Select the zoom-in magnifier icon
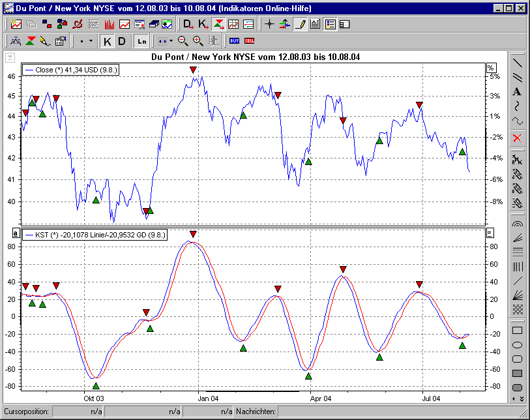The width and height of the screenshot is (530, 420). click(x=197, y=40)
